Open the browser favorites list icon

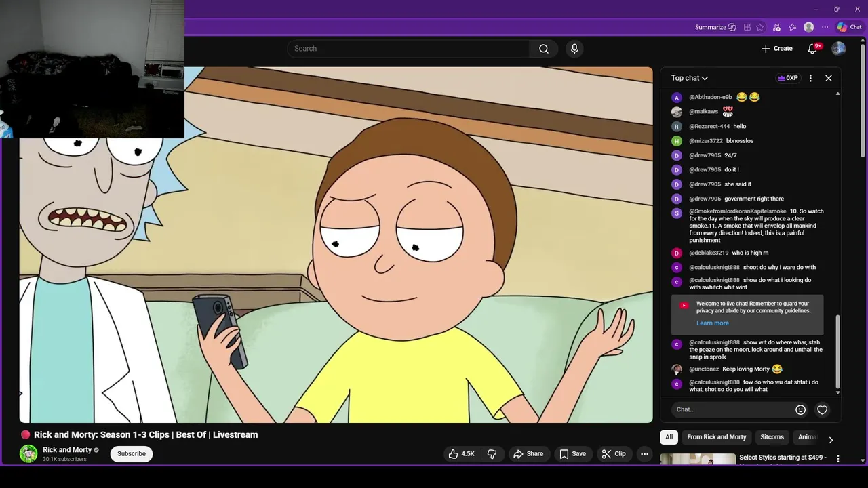click(x=792, y=27)
